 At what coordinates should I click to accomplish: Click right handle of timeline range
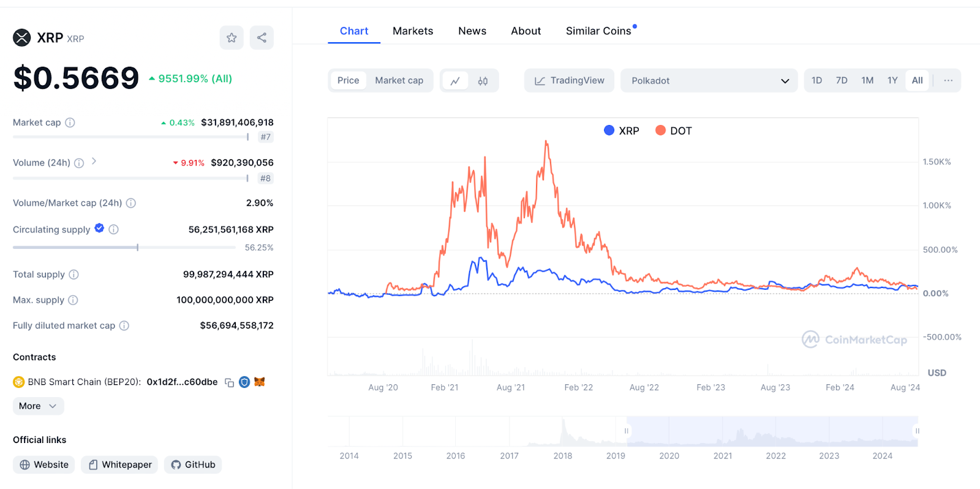point(917,431)
